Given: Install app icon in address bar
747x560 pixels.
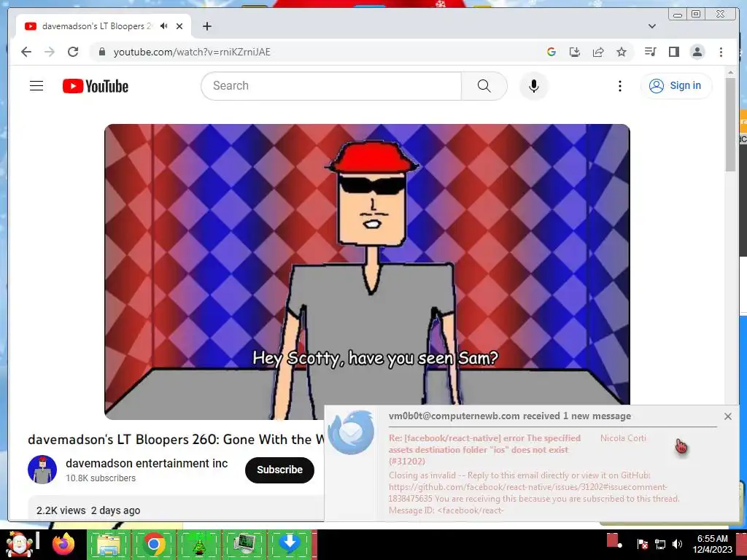Looking at the screenshot, I should (x=575, y=52).
